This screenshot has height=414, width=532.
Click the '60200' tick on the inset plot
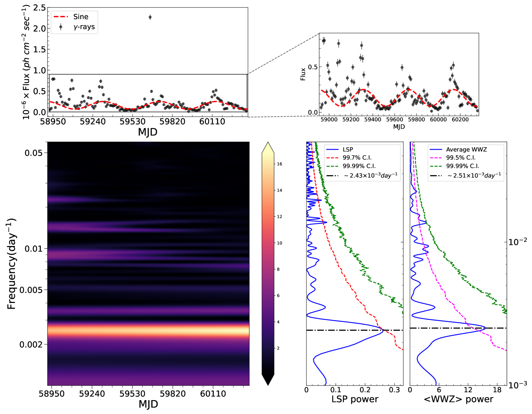coord(460,120)
